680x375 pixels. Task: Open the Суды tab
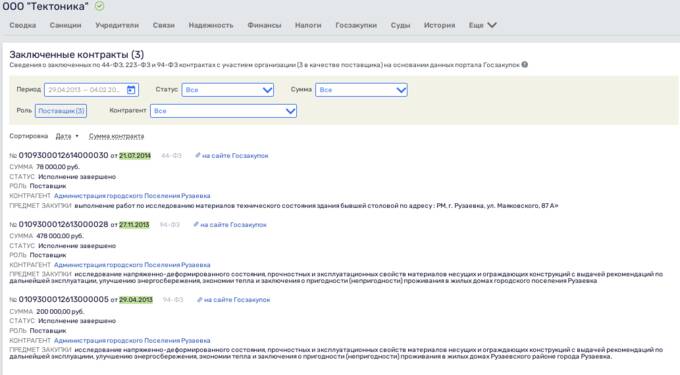400,25
